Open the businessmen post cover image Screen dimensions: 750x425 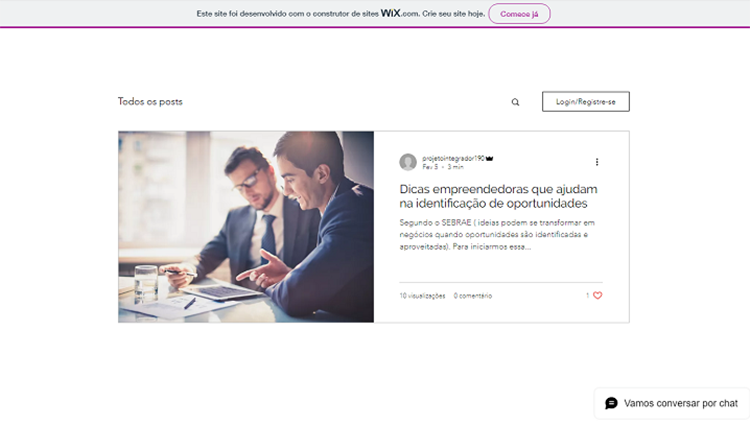[x=246, y=227]
